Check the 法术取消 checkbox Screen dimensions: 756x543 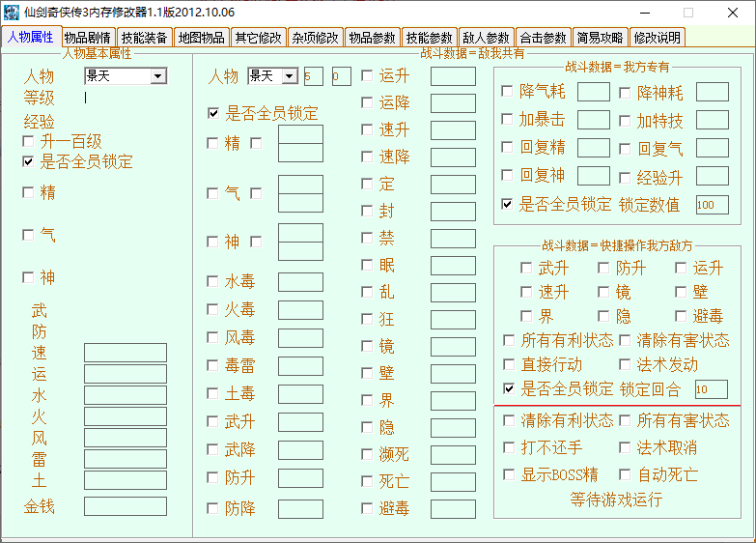tap(625, 448)
